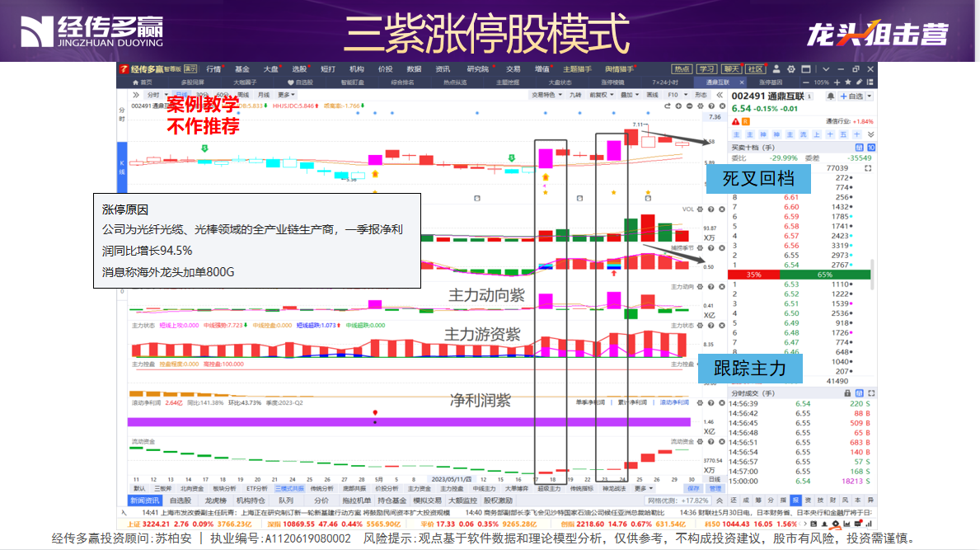The width and height of the screenshot is (980, 550).
Task: Maximize the 分时成交 panel
Action: tap(871, 393)
